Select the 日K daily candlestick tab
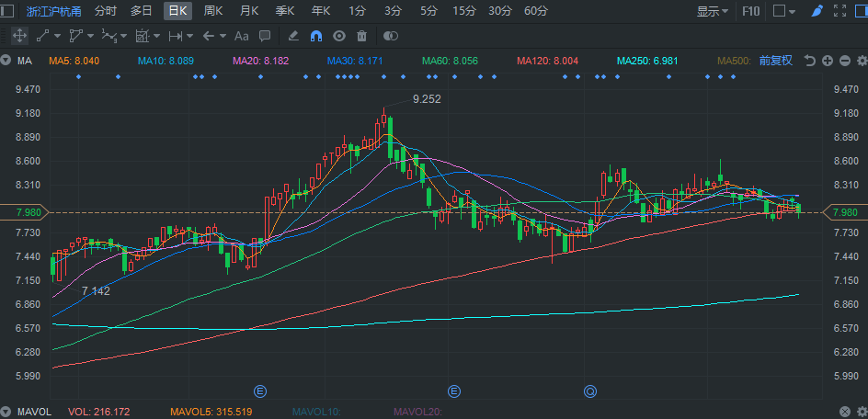Image resolution: width=868 pixels, height=419 pixels. 177,10
